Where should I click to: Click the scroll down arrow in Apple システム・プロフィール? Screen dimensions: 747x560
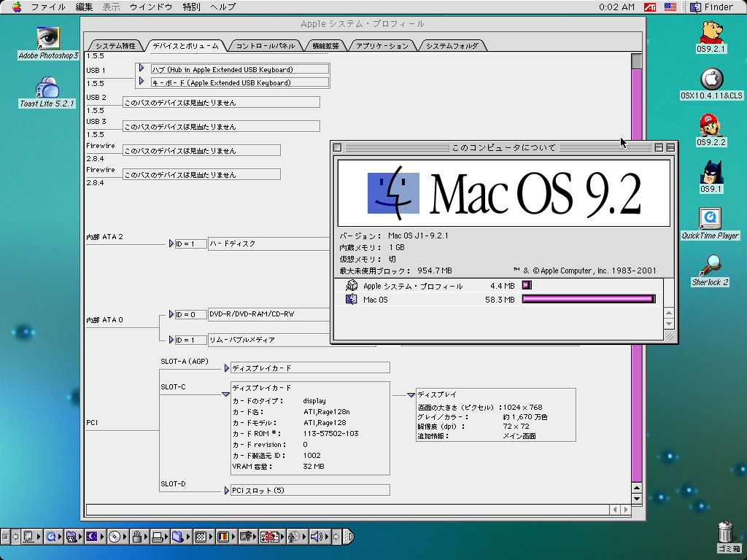(x=636, y=499)
